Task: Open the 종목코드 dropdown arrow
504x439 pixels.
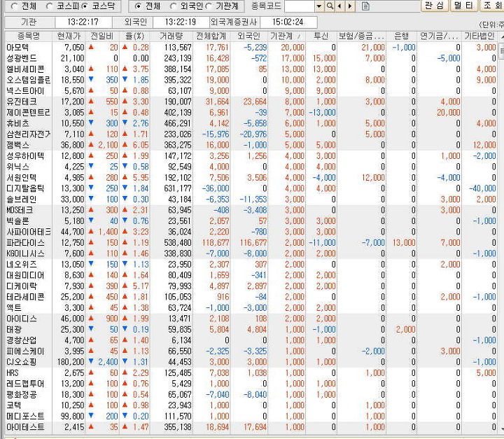Action: 319,6
